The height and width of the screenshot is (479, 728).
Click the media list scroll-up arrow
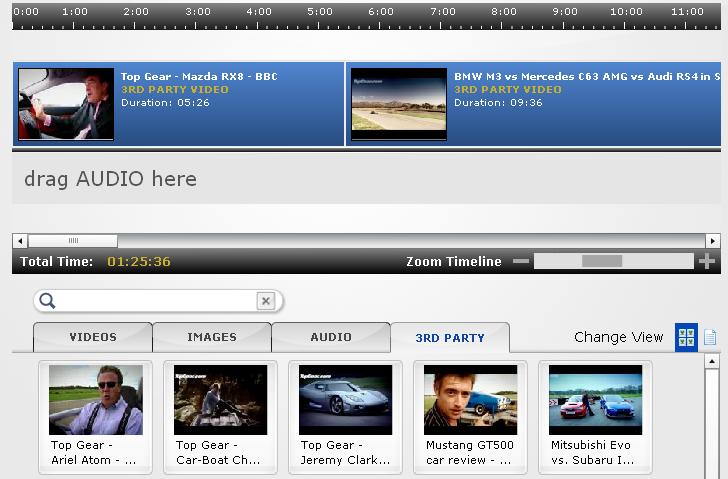(x=712, y=361)
